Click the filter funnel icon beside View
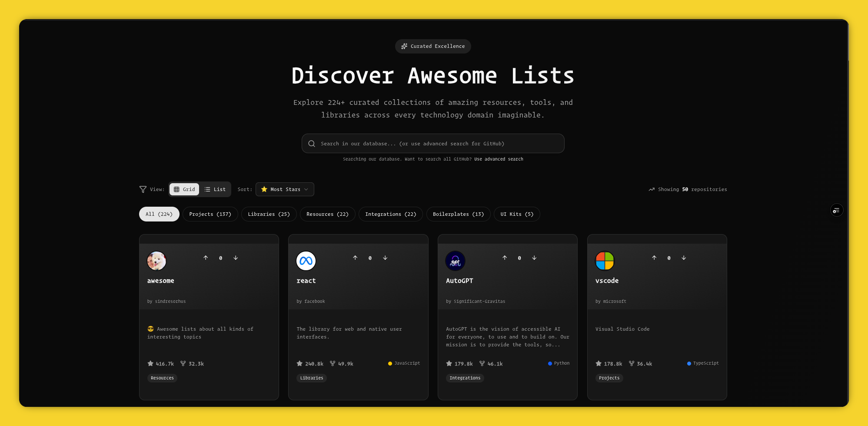Image resolution: width=868 pixels, height=426 pixels. [x=143, y=189]
